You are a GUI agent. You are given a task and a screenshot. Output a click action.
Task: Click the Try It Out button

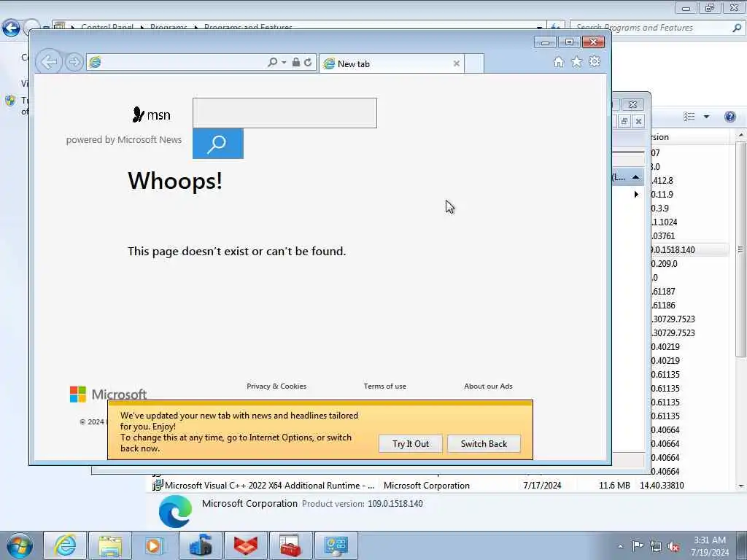411,444
